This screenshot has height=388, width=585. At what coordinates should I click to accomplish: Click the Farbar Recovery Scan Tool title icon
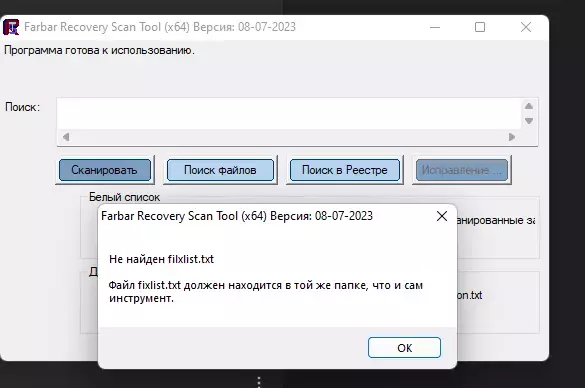11,27
